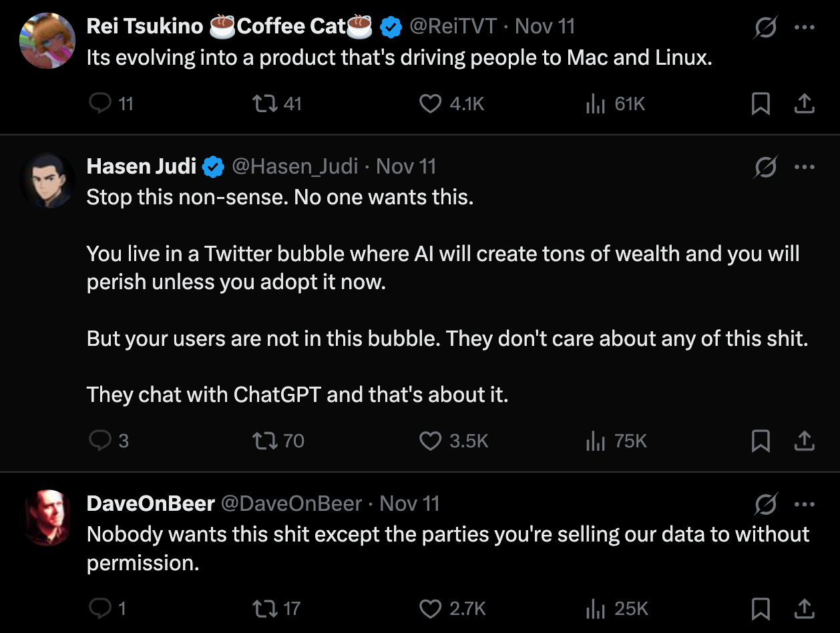
Task: Repost Rei Tsukino's tweet
Action: (x=263, y=104)
